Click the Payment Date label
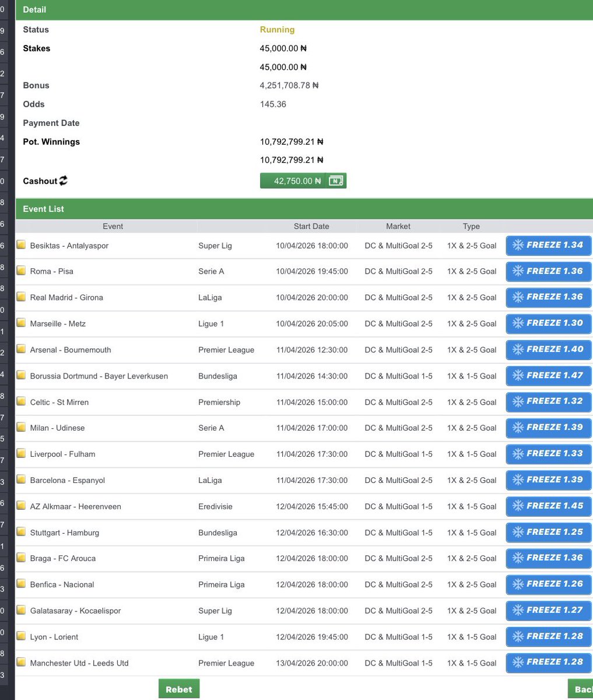This screenshot has height=700, width=593. [51, 123]
